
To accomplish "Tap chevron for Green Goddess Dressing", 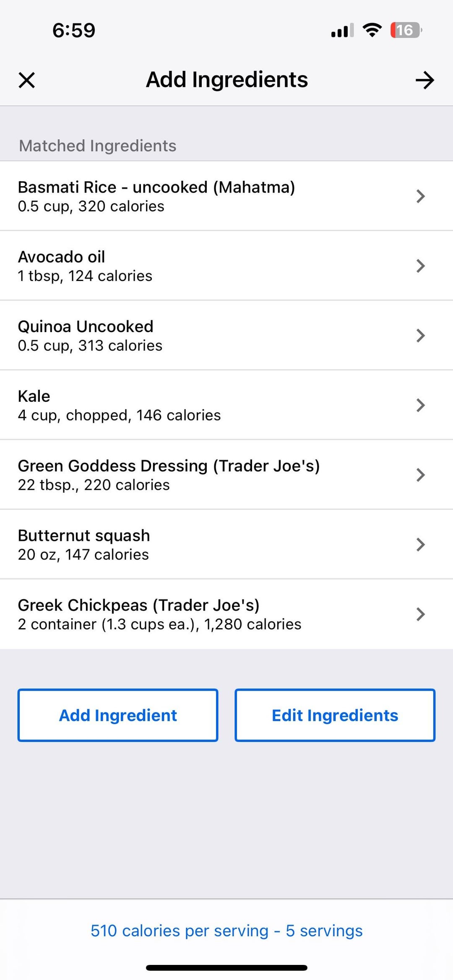I will pyautogui.click(x=420, y=475).
